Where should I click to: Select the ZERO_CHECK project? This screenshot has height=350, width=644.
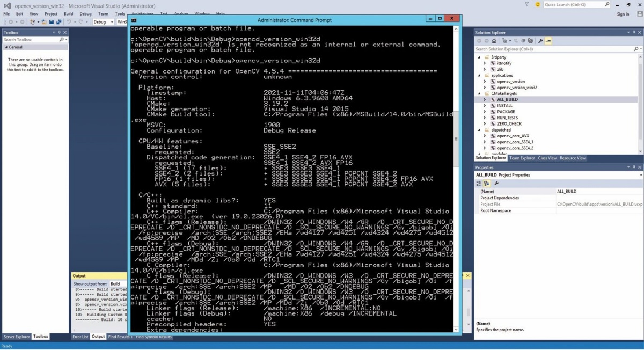[x=509, y=124]
